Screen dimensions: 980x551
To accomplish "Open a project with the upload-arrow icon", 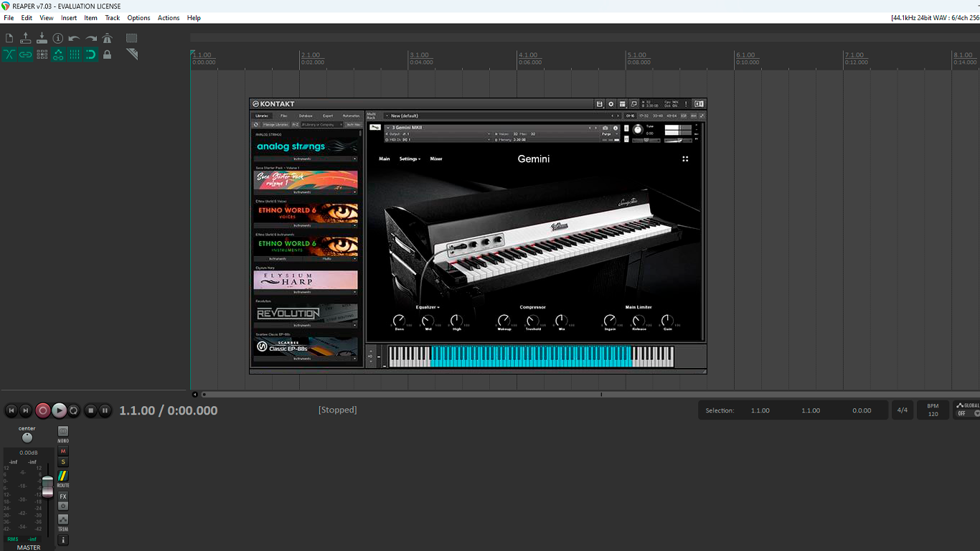I will [26, 38].
